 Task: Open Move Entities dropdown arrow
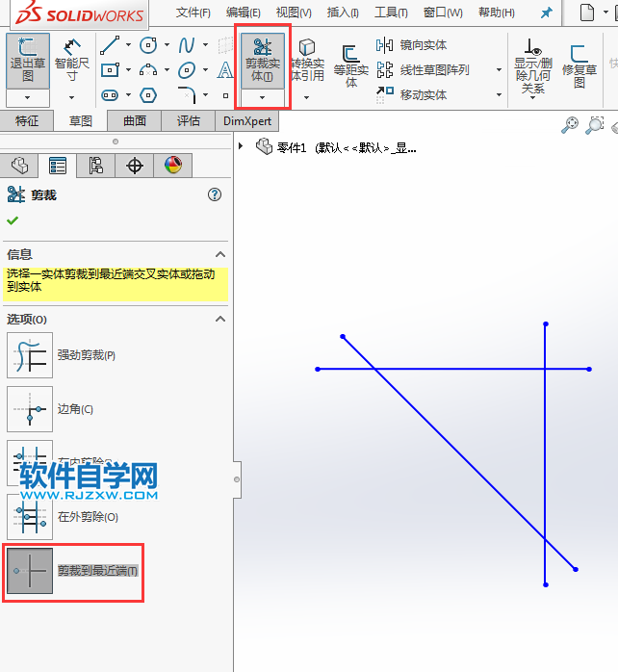point(499,94)
